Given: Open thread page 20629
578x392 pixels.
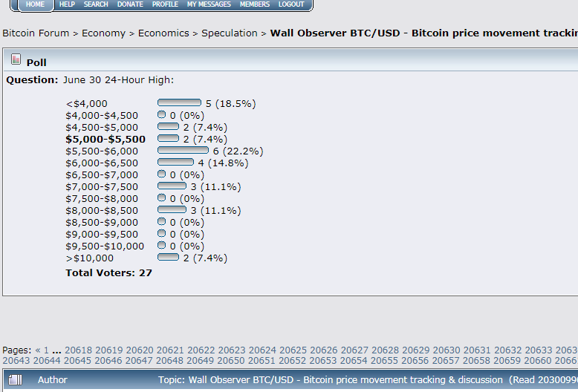Looking at the screenshot, I should (416, 350).
